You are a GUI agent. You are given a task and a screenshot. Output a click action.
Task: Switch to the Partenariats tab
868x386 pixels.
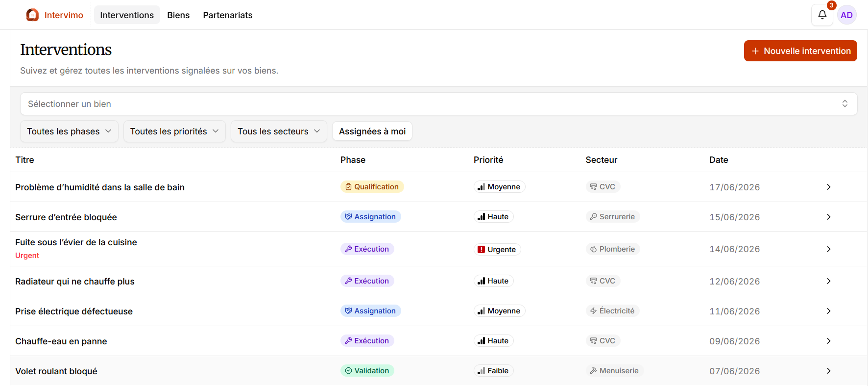click(x=228, y=15)
